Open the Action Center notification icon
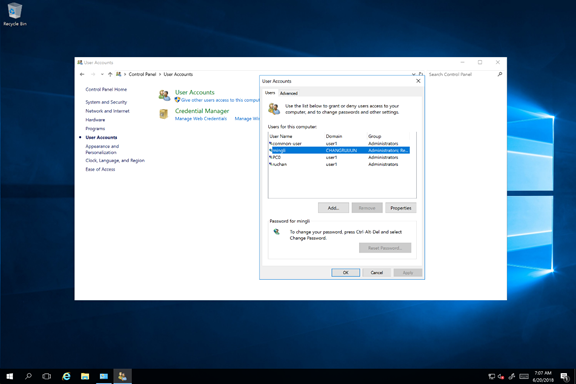 [x=564, y=376]
